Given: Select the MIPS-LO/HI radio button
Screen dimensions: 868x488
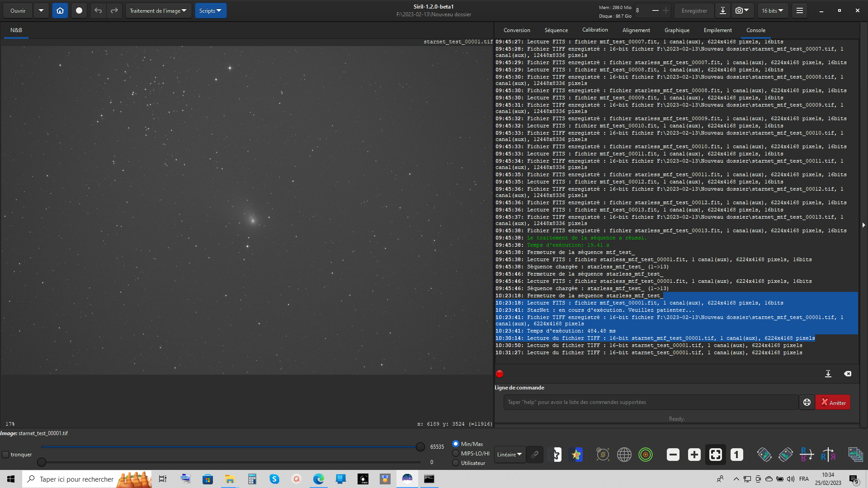Looking at the screenshot, I should [x=456, y=453].
